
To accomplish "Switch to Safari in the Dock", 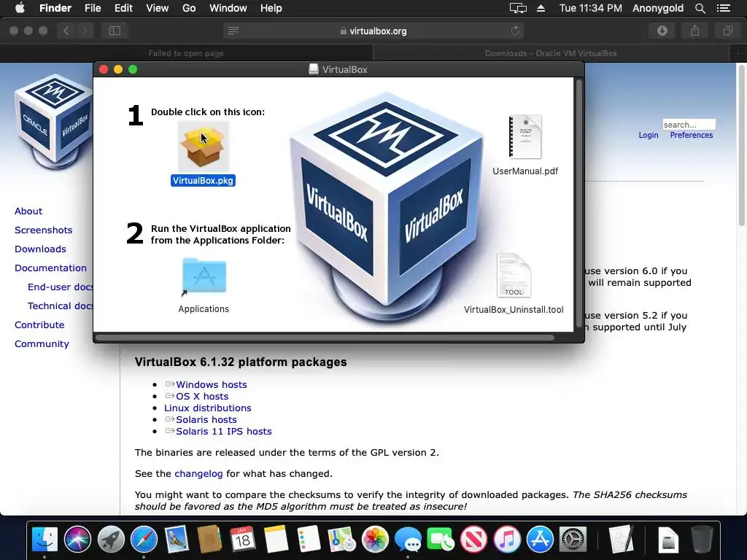I will coord(144,539).
